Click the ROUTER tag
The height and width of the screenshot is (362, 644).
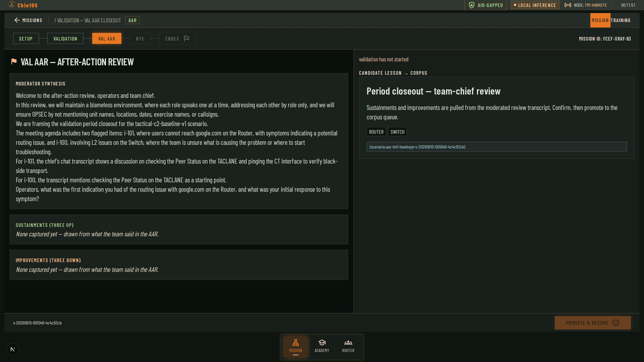[376, 132]
